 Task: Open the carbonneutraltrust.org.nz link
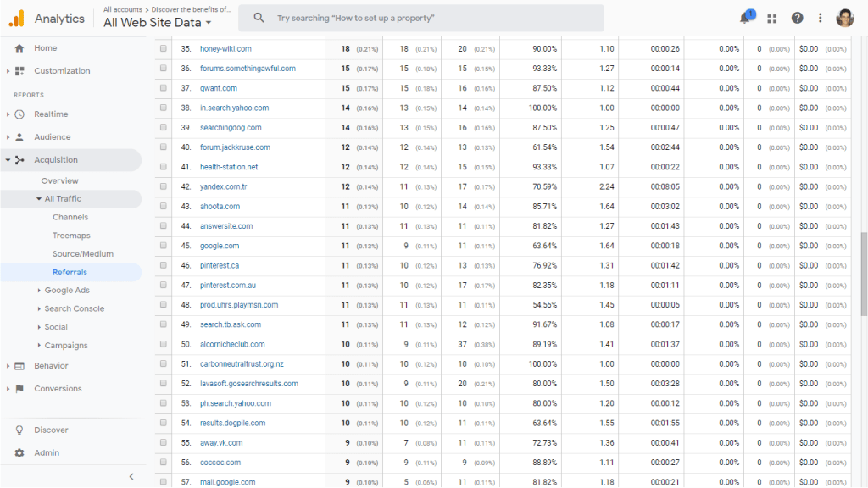pos(242,364)
